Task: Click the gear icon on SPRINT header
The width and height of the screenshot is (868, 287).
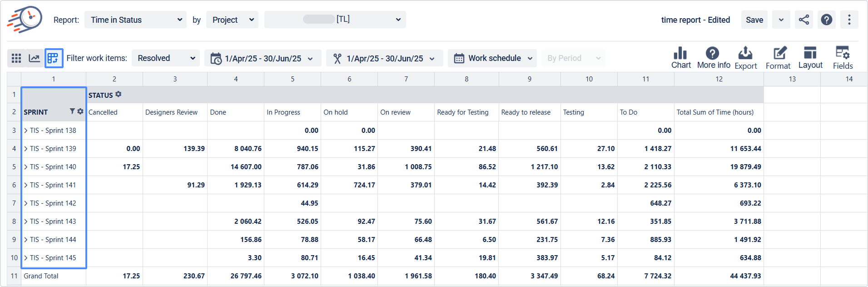Action: [80, 111]
